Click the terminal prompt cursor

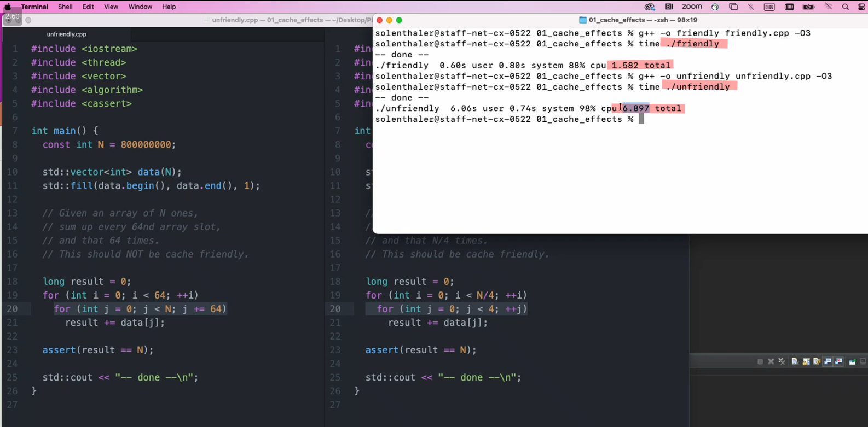(x=641, y=119)
